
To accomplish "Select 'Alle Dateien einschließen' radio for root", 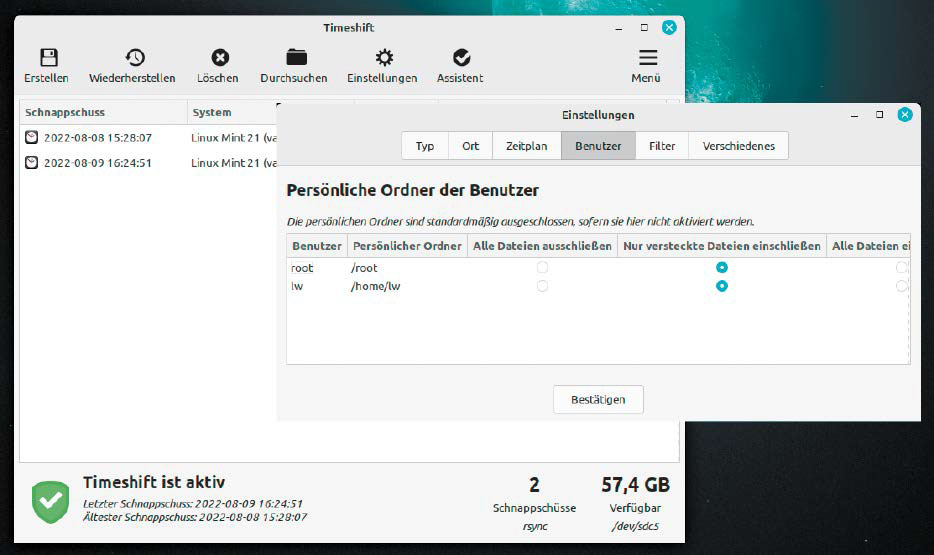I will point(902,267).
